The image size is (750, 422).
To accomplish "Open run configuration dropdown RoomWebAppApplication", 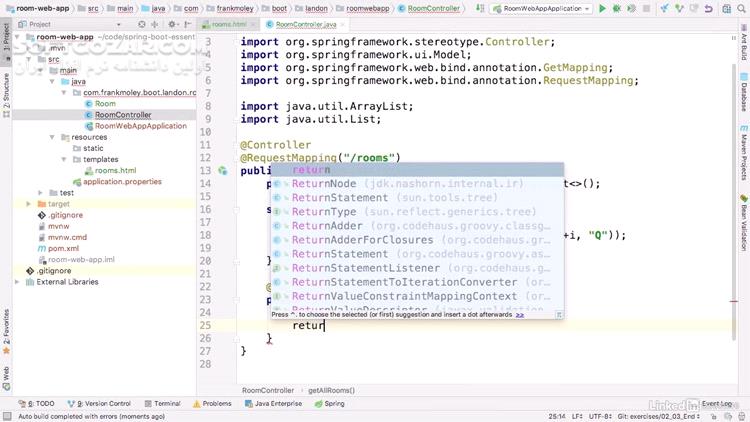I will pos(541,8).
